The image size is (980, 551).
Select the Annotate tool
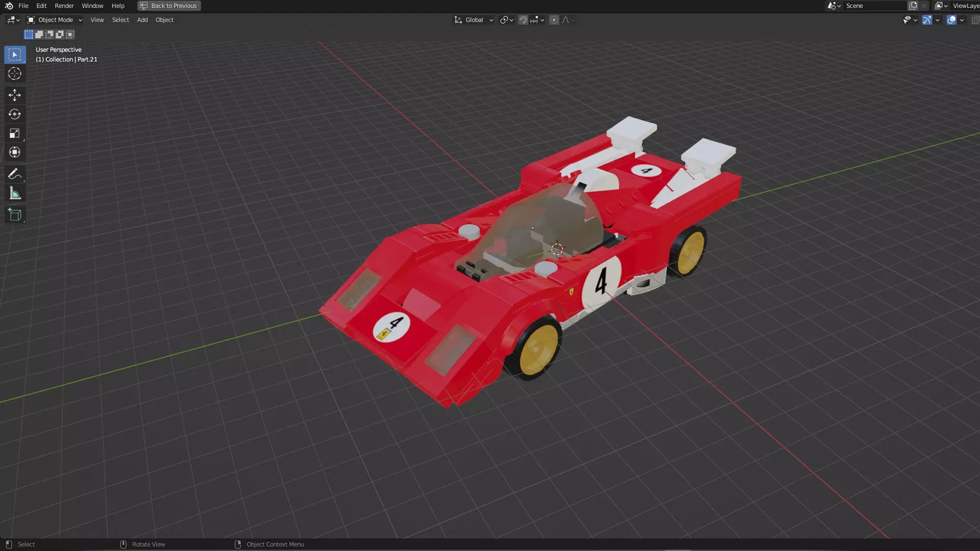point(15,174)
